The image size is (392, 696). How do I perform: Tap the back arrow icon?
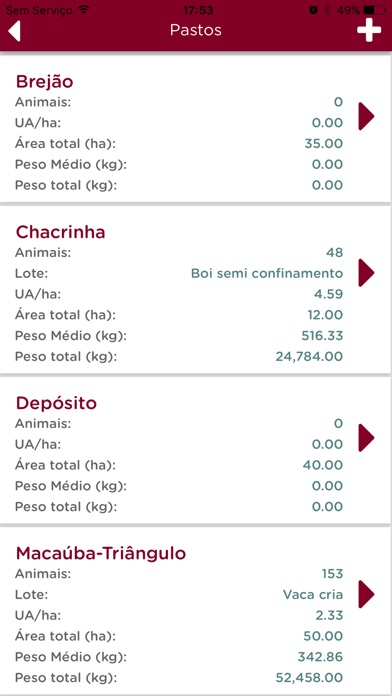tap(14, 31)
